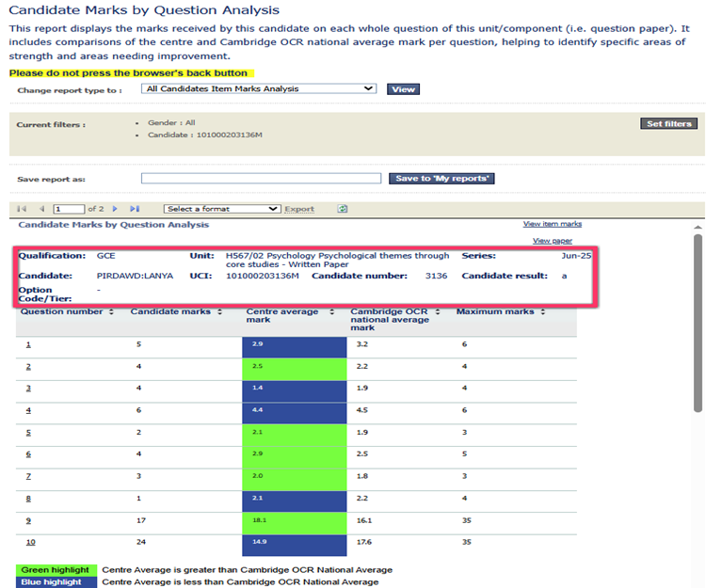Jump to the last report page

pos(135,209)
